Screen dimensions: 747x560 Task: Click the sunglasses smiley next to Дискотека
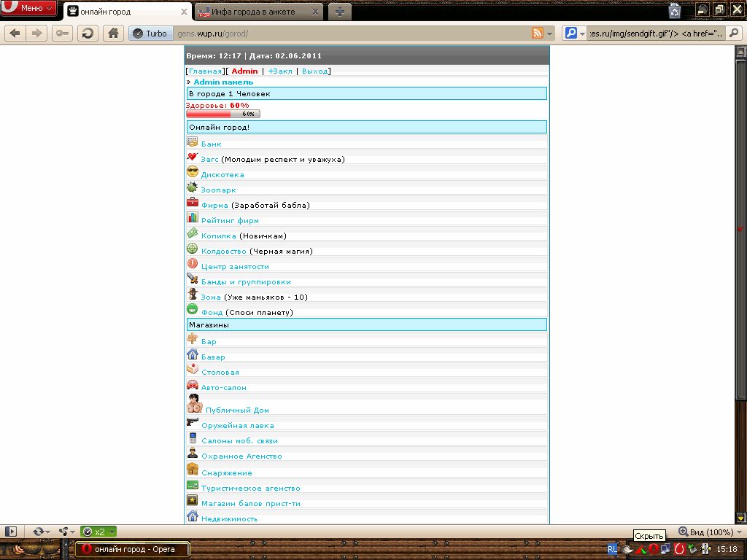click(193, 172)
